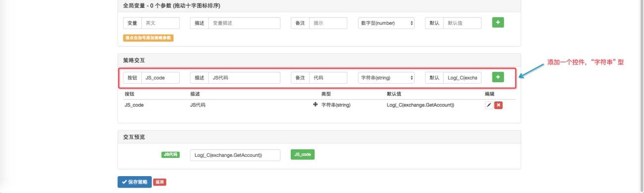Click the green JS代码 preview label
The width and height of the screenshot is (644, 193).
pyautogui.click(x=170, y=154)
